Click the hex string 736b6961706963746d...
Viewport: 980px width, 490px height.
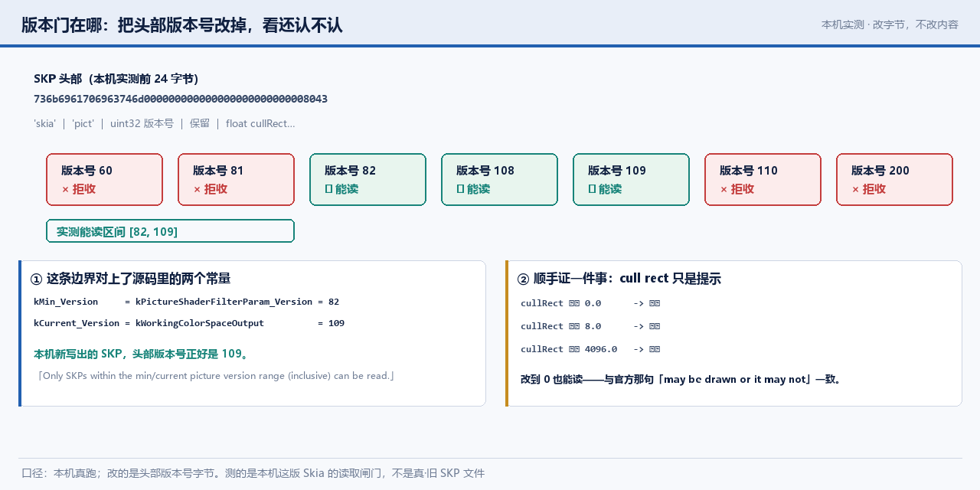click(x=181, y=100)
